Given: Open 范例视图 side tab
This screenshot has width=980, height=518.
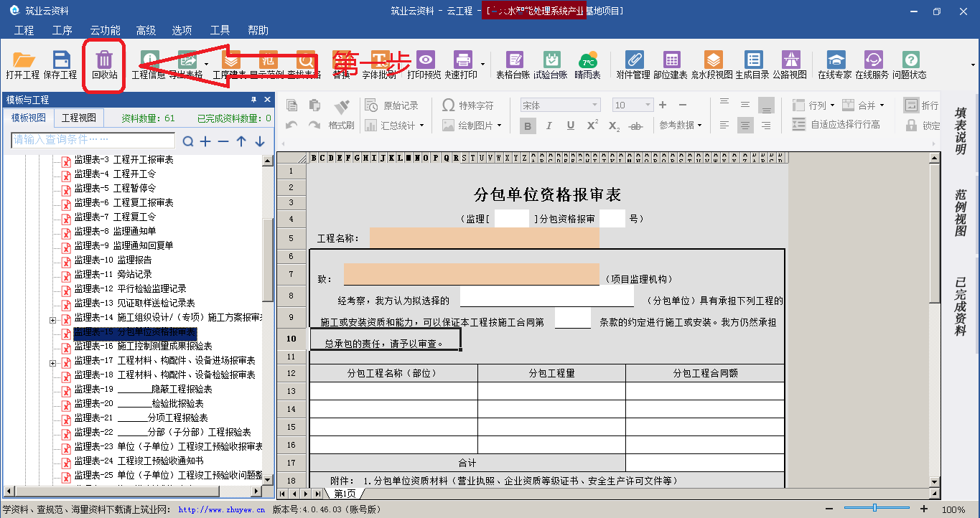Looking at the screenshot, I should [960, 212].
